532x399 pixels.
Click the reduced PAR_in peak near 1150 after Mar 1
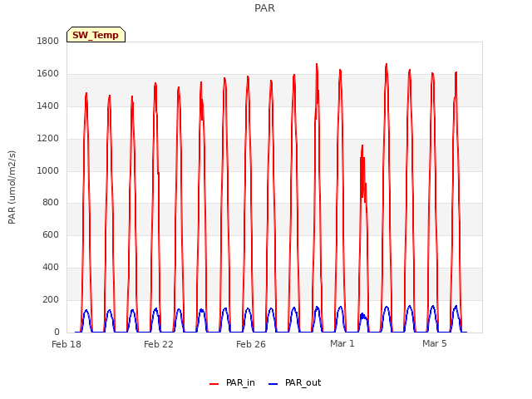click(362, 146)
